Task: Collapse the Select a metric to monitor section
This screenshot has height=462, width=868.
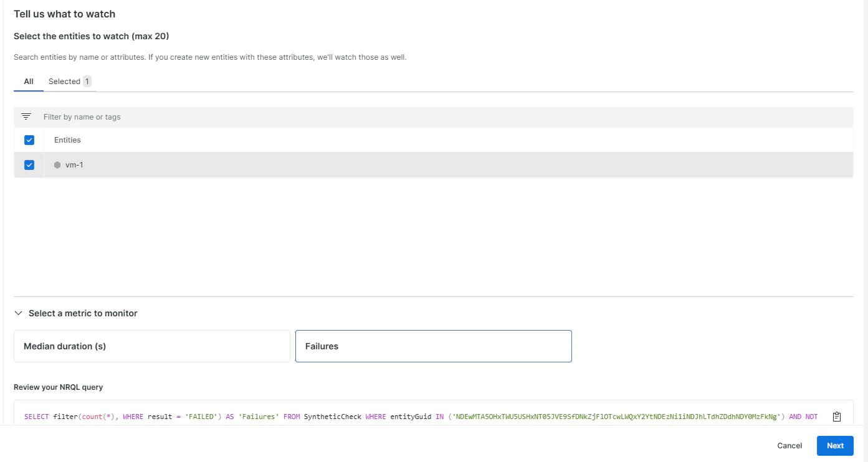Action: (x=18, y=313)
